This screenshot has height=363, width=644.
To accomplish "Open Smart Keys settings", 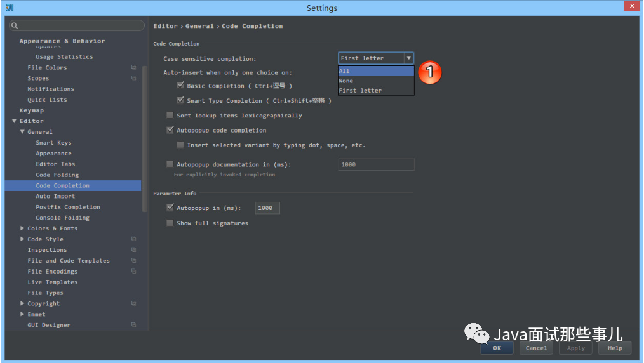I will click(53, 142).
